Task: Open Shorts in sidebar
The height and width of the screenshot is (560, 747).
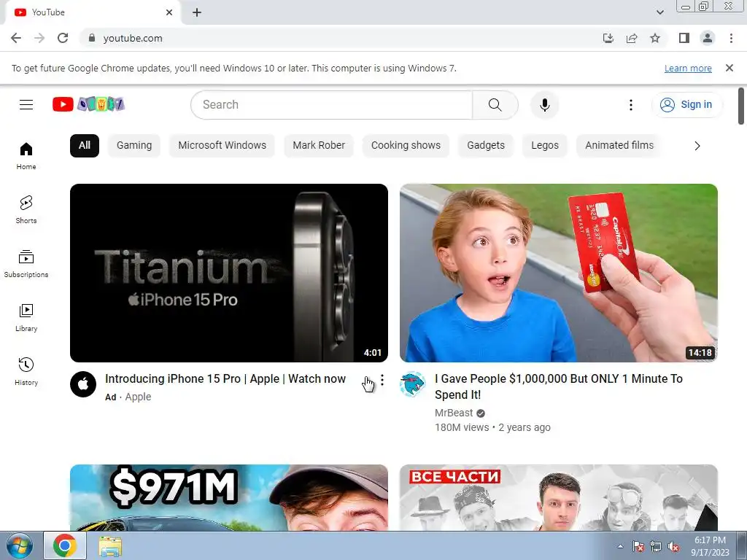Action: pyautogui.click(x=26, y=210)
